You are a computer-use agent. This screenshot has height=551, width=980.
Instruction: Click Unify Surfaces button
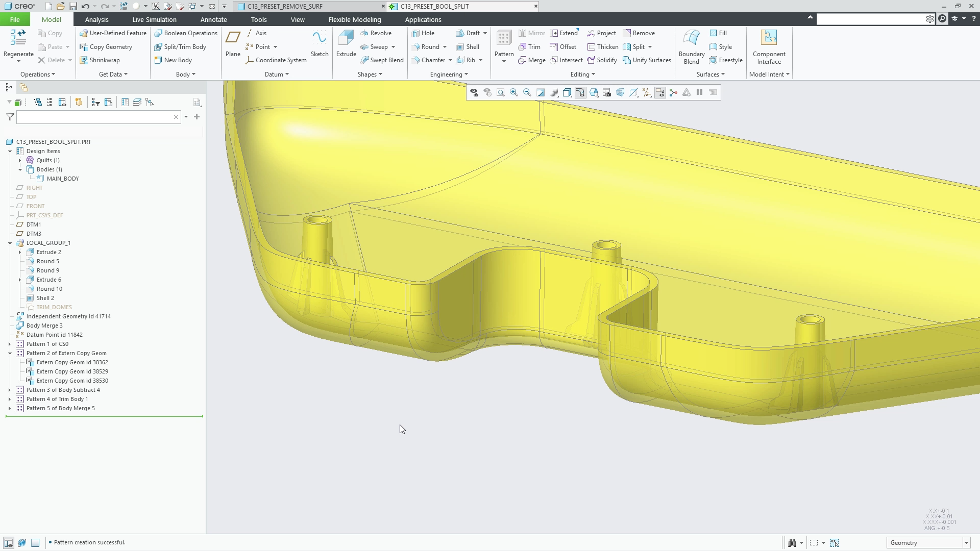[x=647, y=60]
